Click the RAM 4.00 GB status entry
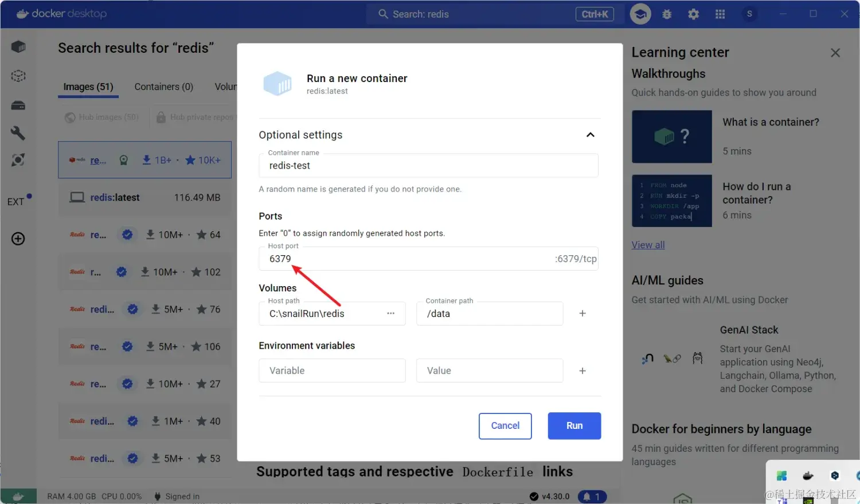 [72, 497]
